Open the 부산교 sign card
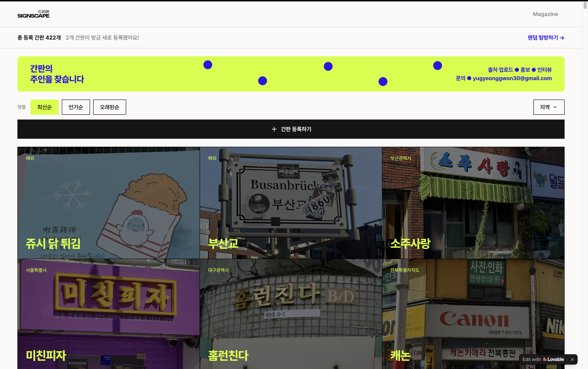The image size is (588, 369). tap(291, 203)
